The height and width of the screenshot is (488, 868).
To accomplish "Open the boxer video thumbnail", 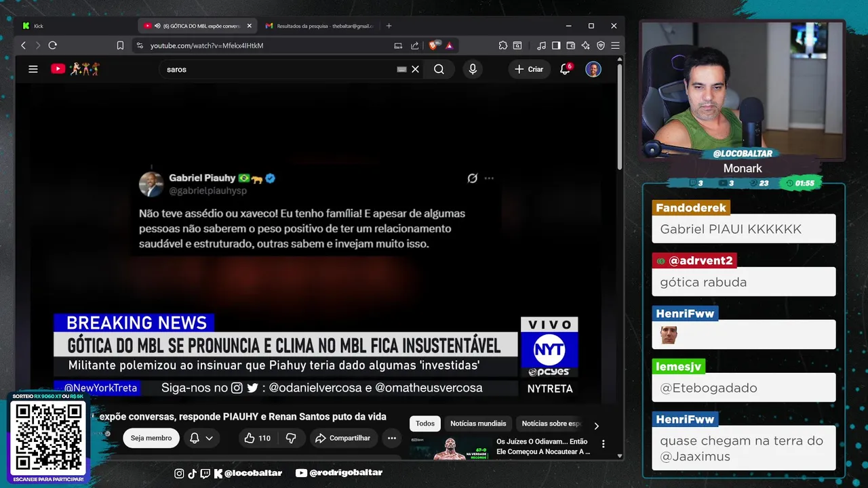I will point(450,448).
